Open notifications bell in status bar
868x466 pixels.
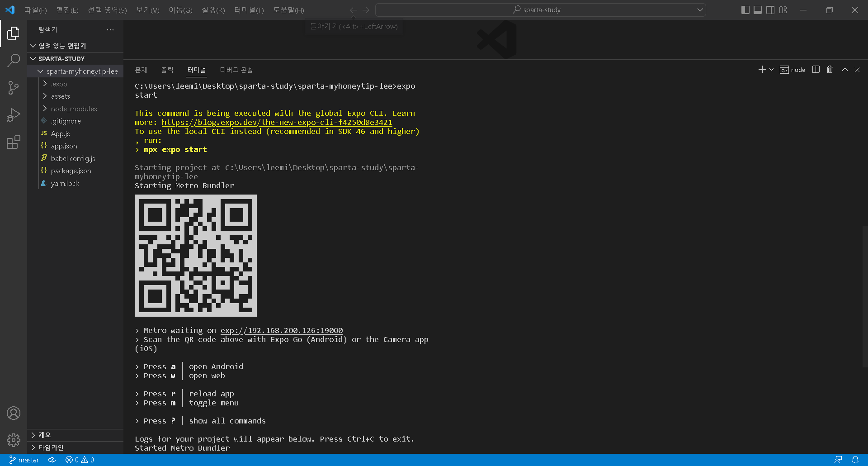coord(855,460)
